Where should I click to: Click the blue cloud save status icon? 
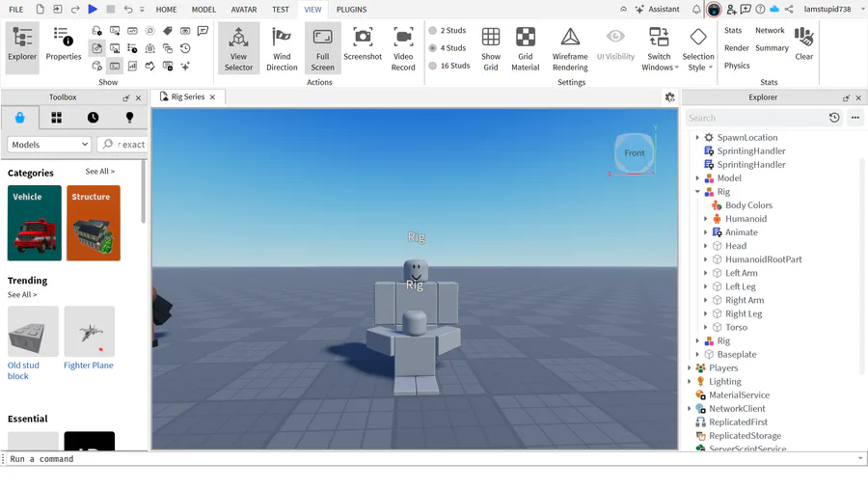point(774,9)
